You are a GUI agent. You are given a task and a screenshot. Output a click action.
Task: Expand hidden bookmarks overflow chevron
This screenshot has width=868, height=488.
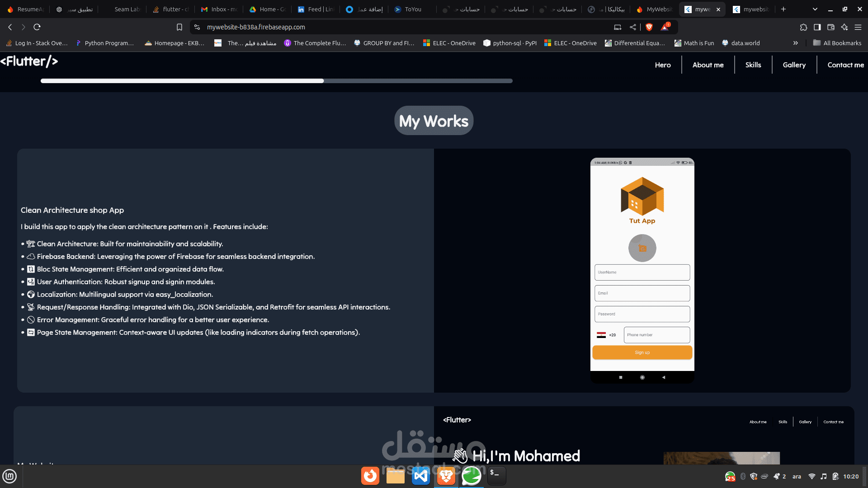coord(795,43)
